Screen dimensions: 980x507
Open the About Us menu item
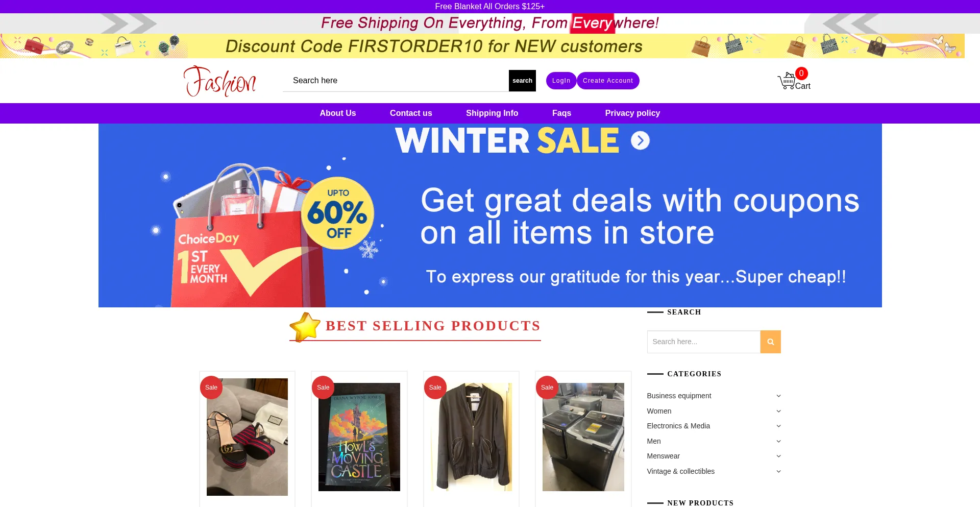(x=338, y=113)
